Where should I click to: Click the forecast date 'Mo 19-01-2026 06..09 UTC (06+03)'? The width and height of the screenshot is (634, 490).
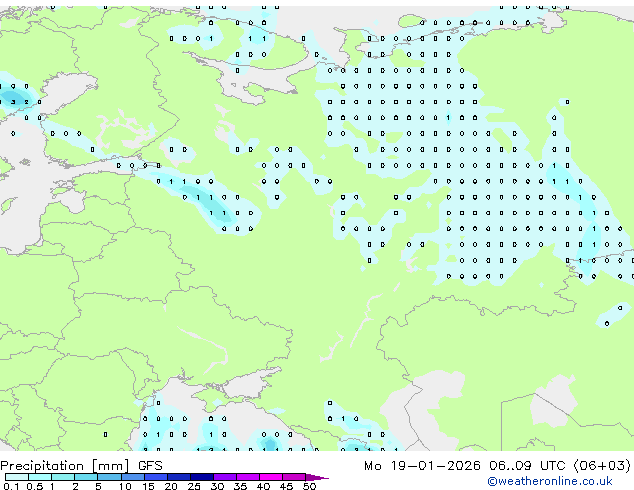(497, 466)
